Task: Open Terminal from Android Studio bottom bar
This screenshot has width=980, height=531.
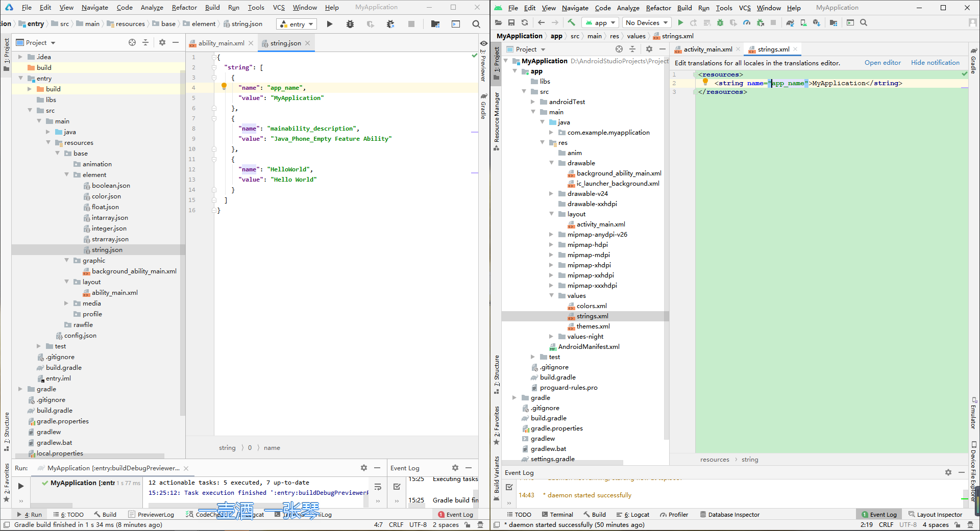Action: 557,515
